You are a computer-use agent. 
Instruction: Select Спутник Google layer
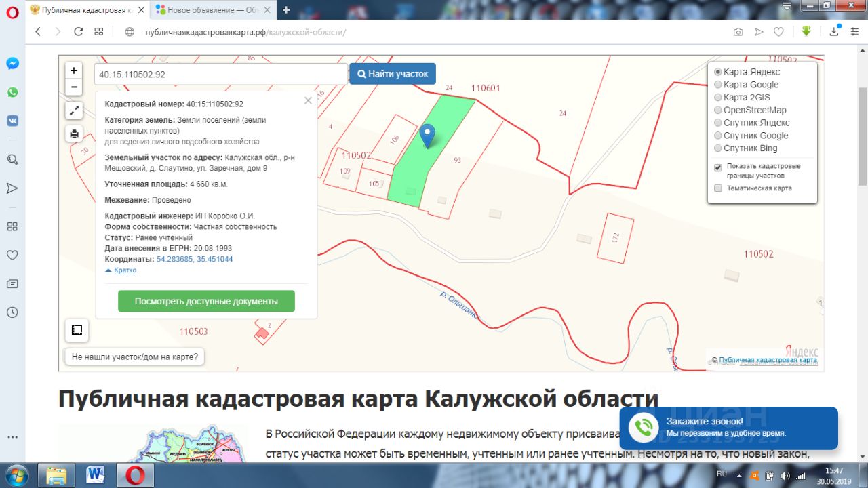(718, 136)
